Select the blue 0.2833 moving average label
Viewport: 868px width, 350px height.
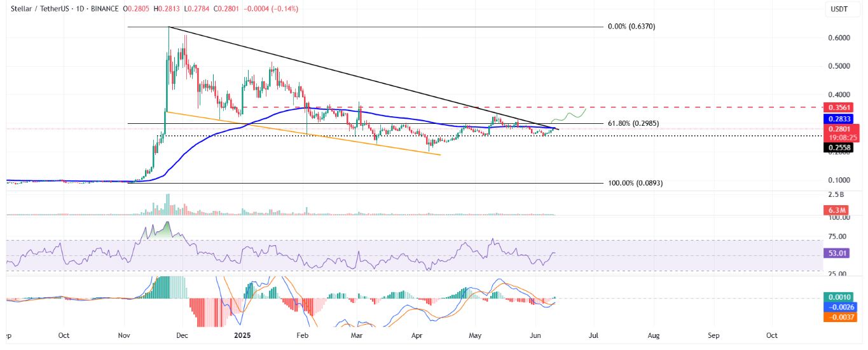841,119
